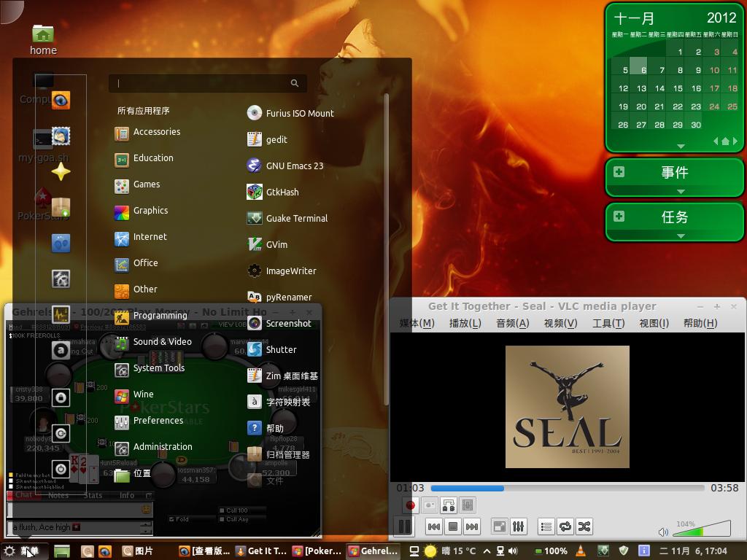This screenshot has height=560, width=747.
Task: Start GNU Emacs 23
Action: [x=285, y=166]
